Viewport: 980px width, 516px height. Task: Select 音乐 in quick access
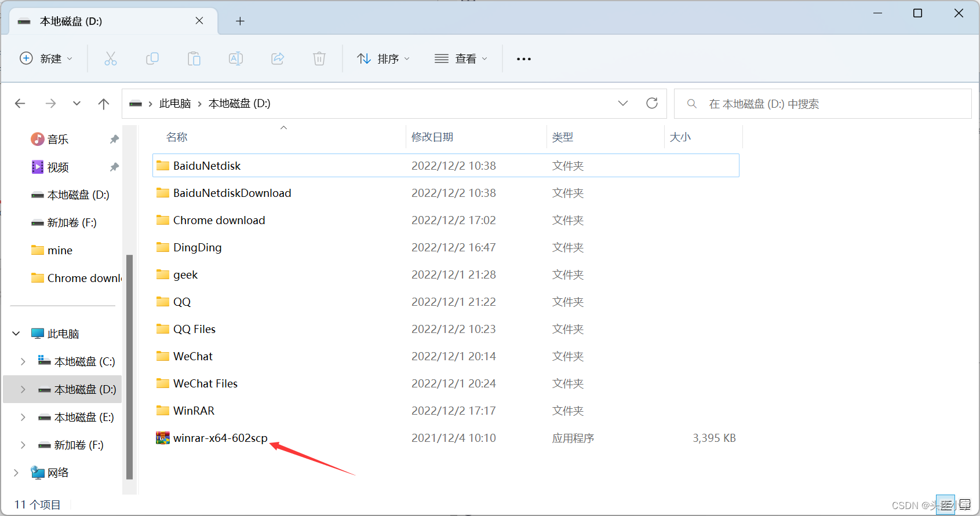pos(58,139)
